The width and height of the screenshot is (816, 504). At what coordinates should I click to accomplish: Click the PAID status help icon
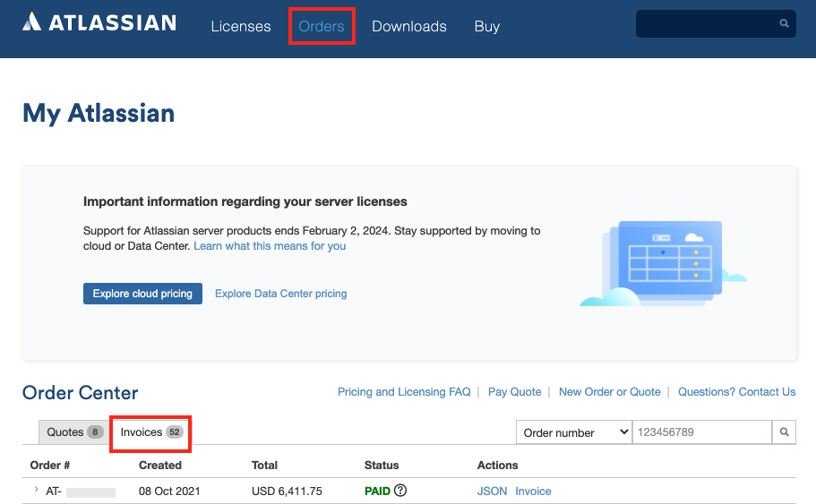click(x=400, y=491)
